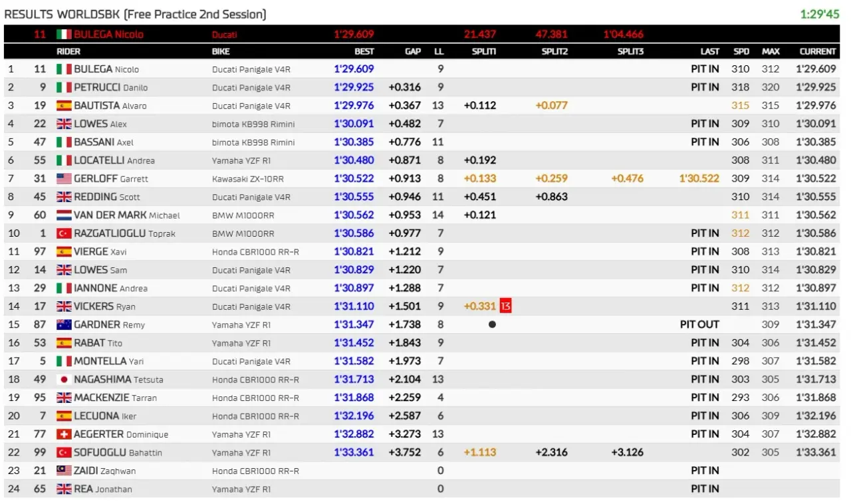Image resolution: width=851 pixels, height=504 pixels.
Task: Click split3 value +3.126 for Sofuoglu
Action: (628, 453)
